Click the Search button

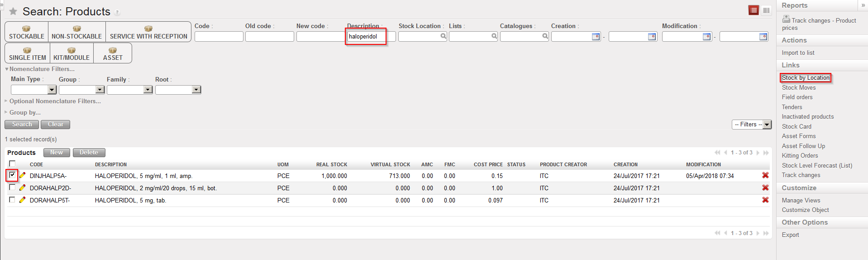pyautogui.click(x=22, y=125)
